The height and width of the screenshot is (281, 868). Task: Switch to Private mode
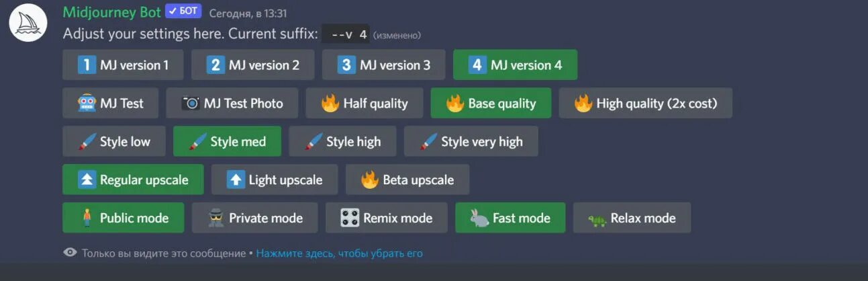click(x=254, y=218)
